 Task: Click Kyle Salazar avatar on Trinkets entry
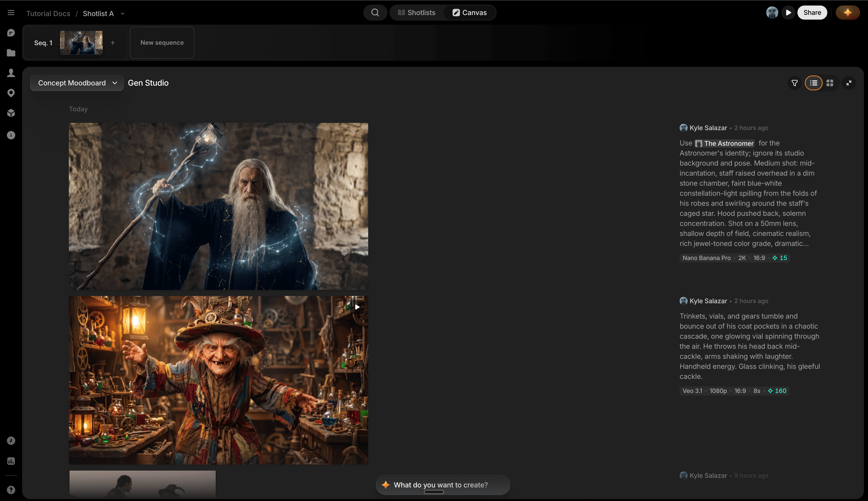pyautogui.click(x=683, y=301)
